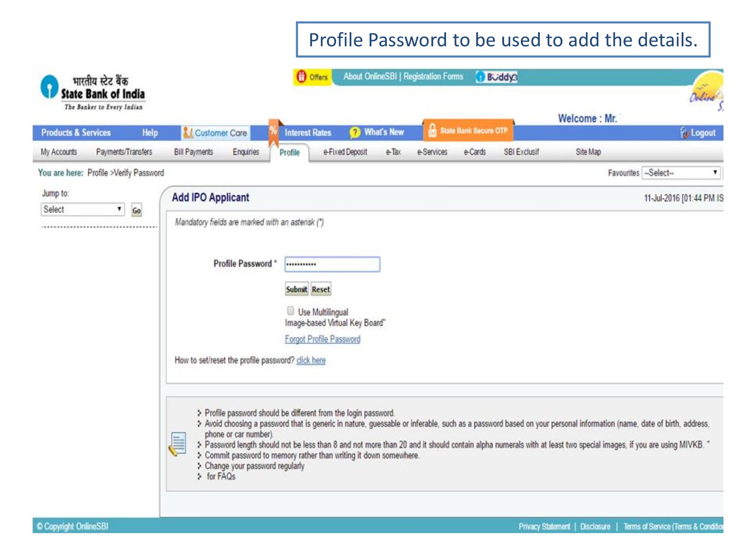
Task: Select the e-Cards tab
Action: tap(475, 152)
